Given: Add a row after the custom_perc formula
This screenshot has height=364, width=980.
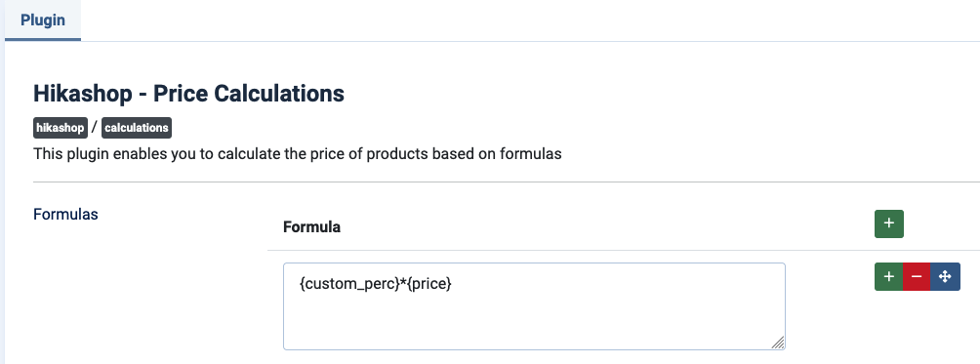Looking at the screenshot, I should tap(889, 276).
